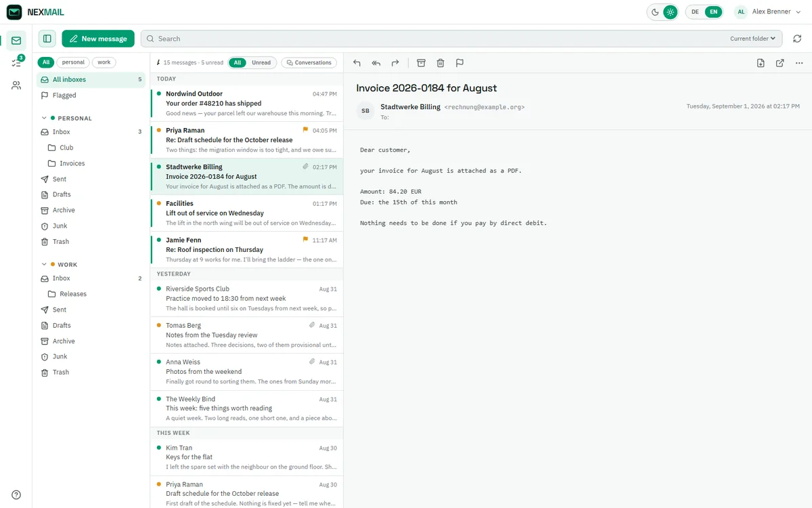Open Anna Weiss's Photos from the weekend
The width and height of the screenshot is (812, 508).
246,372
